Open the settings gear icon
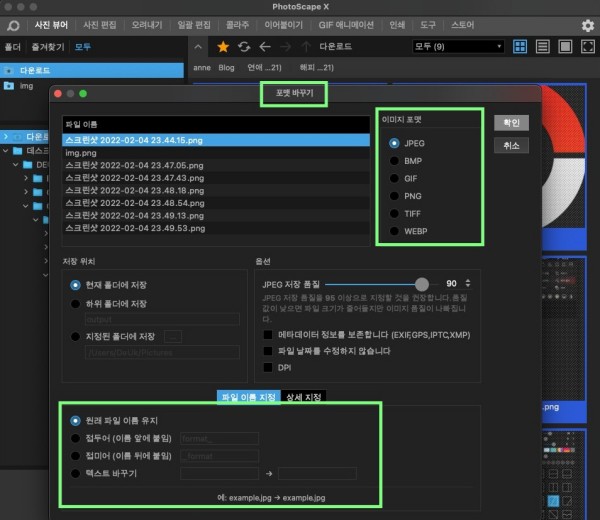 587,25
